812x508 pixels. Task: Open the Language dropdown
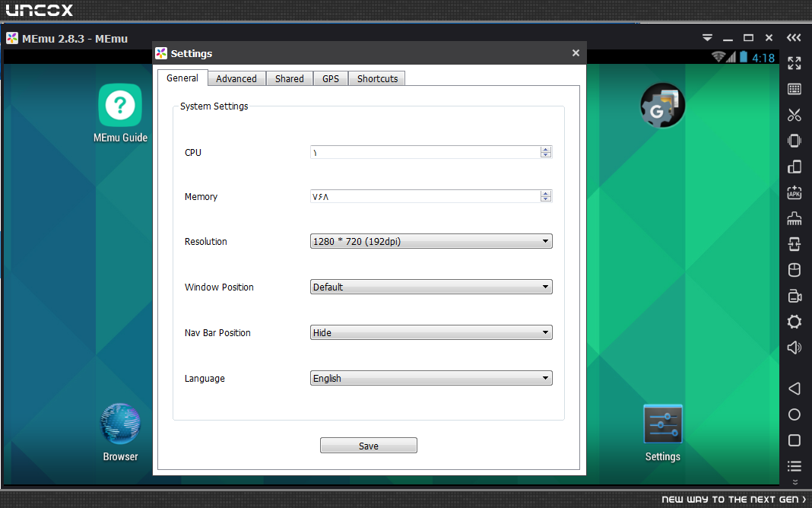pyautogui.click(x=431, y=378)
